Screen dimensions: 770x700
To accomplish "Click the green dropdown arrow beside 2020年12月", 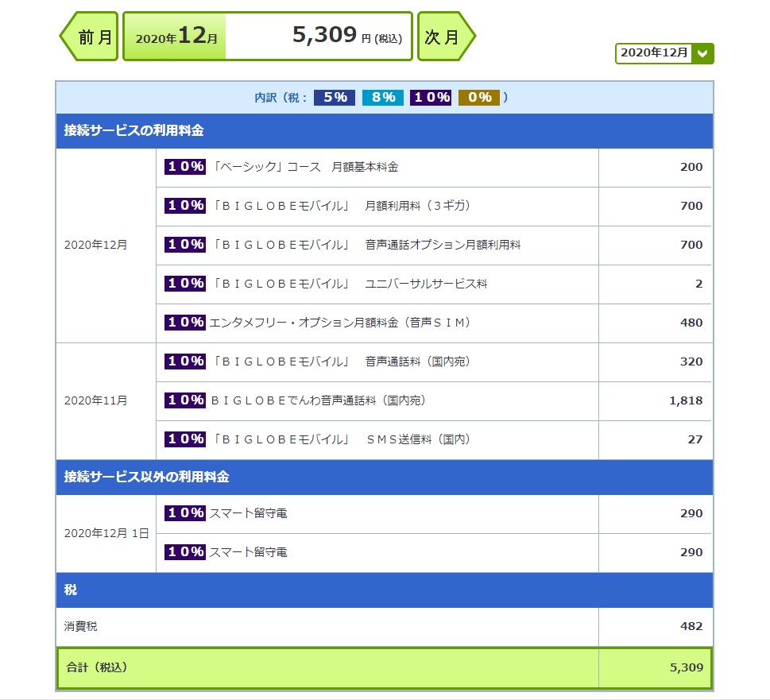I will 702,53.
